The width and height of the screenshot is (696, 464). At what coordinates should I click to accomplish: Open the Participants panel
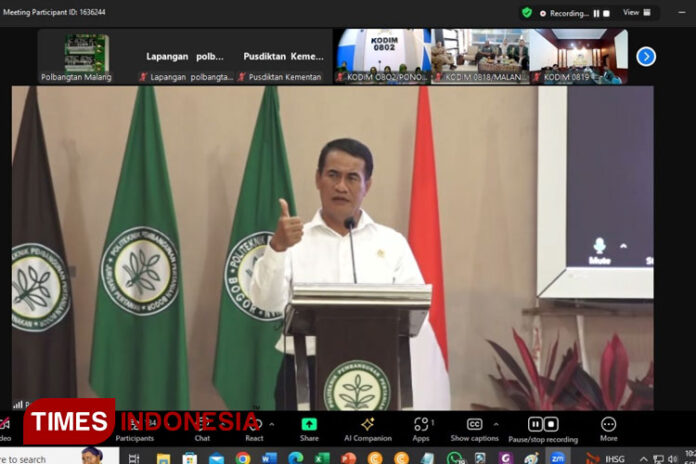click(134, 429)
